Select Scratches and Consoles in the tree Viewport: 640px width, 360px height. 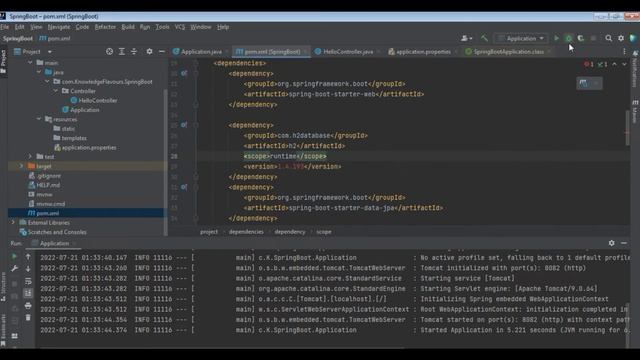pyautogui.click(x=57, y=232)
